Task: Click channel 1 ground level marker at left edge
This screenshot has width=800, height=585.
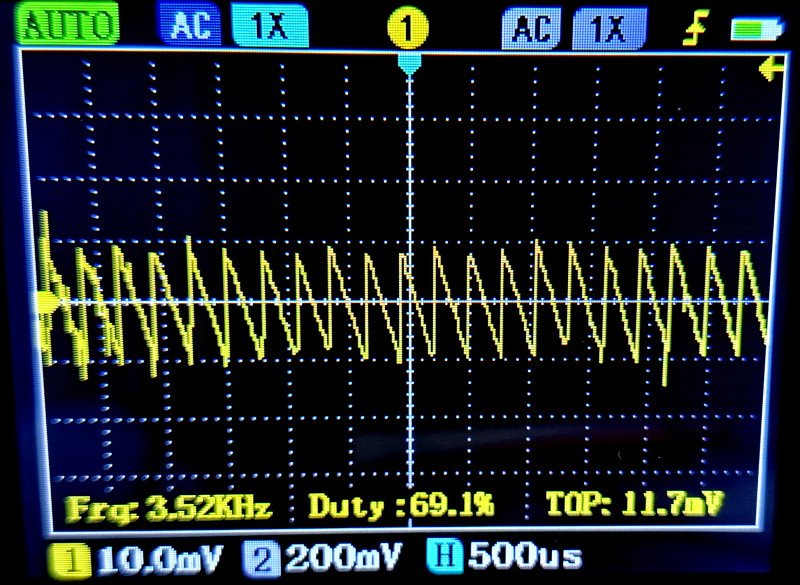Action: pos(48,300)
